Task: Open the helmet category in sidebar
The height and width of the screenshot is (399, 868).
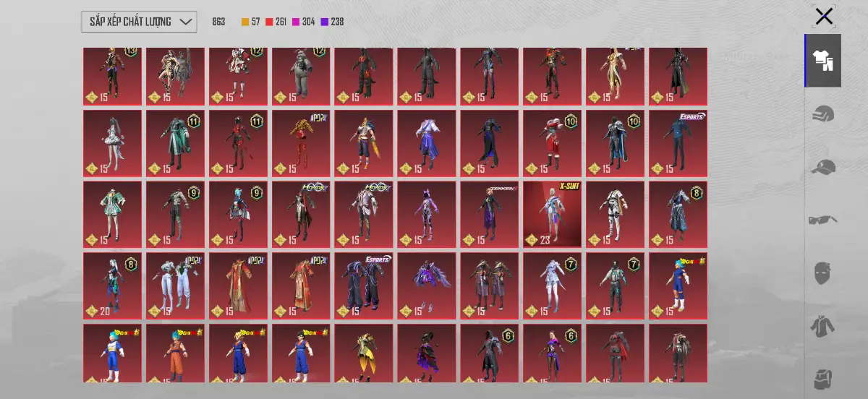Action: 823,114
